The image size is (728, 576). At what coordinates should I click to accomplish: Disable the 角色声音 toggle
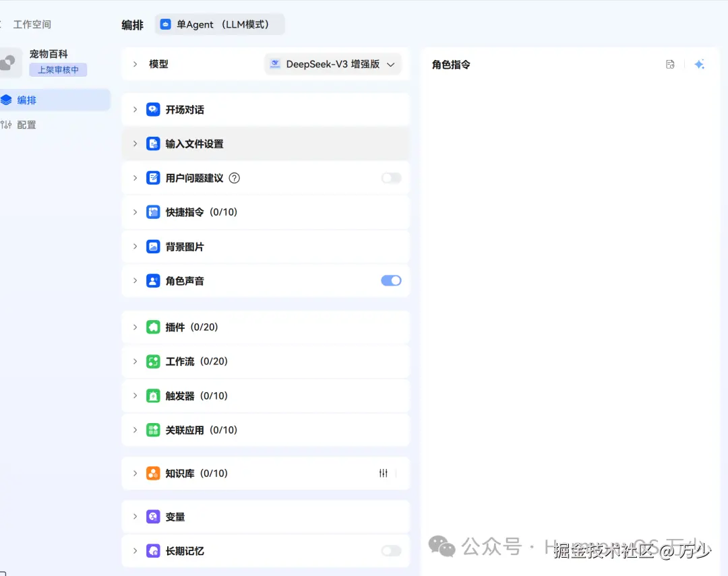coord(392,281)
